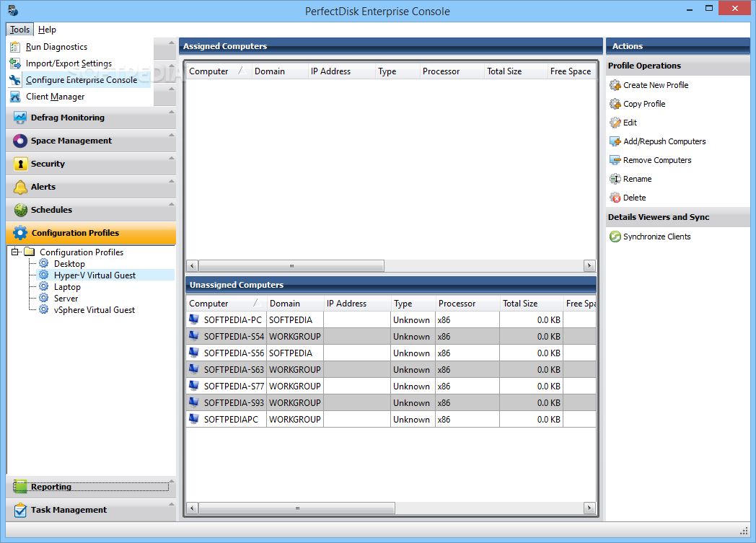
Task: Collapse the Configuration Profiles tree node
Action: pos(15,252)
